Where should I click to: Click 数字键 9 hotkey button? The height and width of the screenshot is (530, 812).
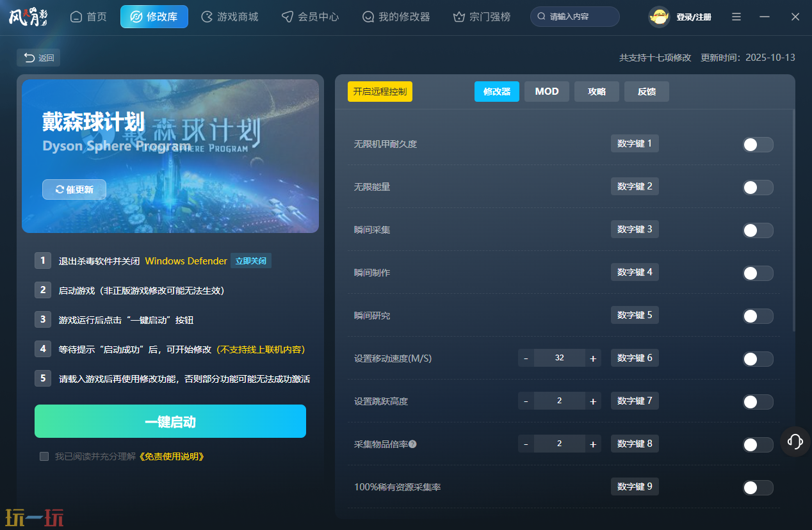point(635,486)
